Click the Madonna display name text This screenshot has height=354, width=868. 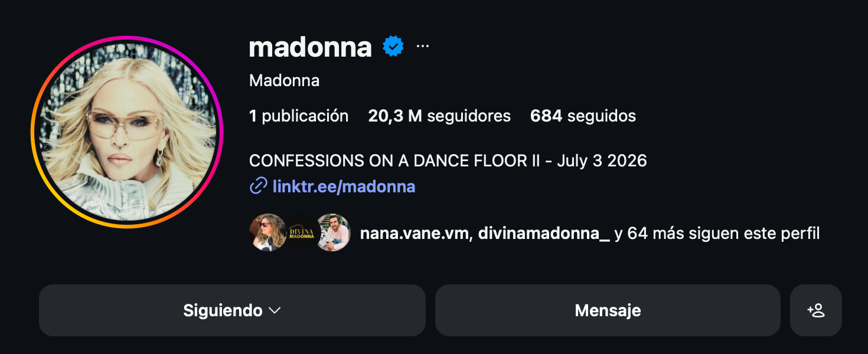point(285,81)
